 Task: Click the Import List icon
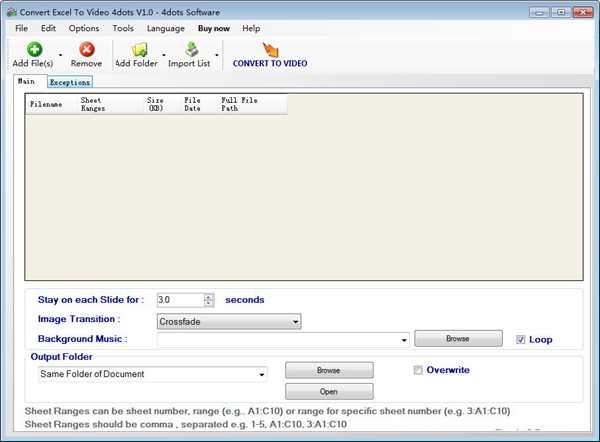pyautogui.click(x=191, y=50)
